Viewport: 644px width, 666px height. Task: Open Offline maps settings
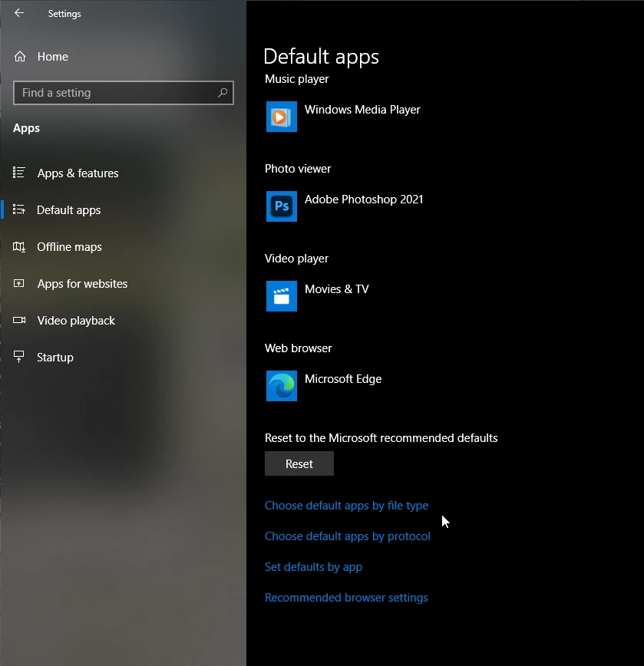tap(69, 247)
